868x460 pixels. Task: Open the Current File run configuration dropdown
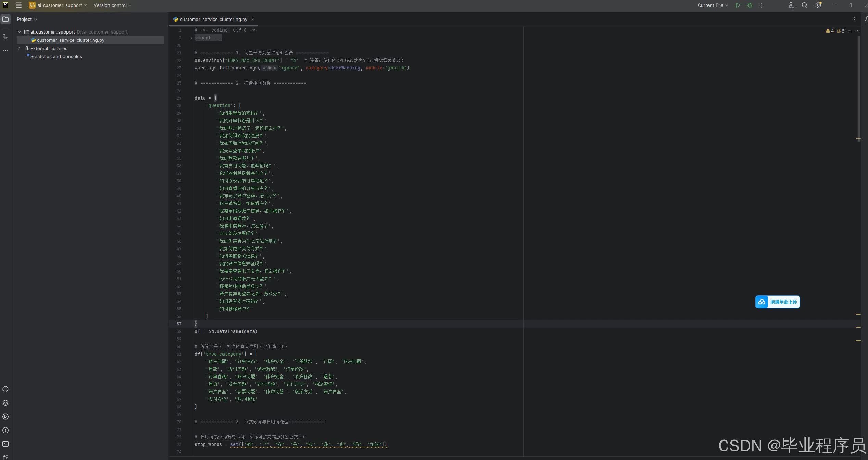click(x=713, y=5)
